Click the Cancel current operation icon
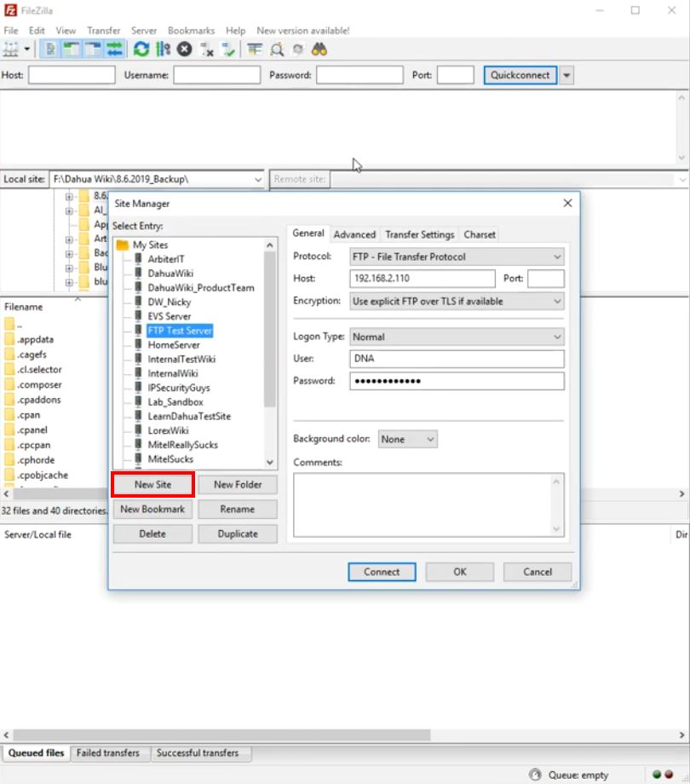 (184, 49)
